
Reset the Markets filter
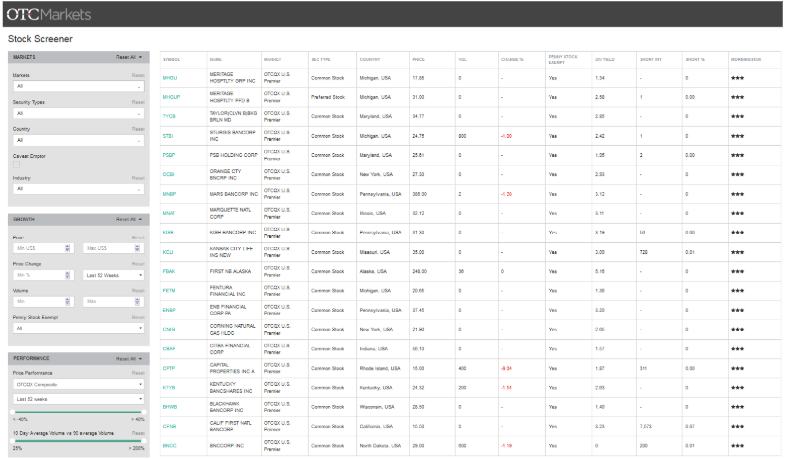click(138, 75)
